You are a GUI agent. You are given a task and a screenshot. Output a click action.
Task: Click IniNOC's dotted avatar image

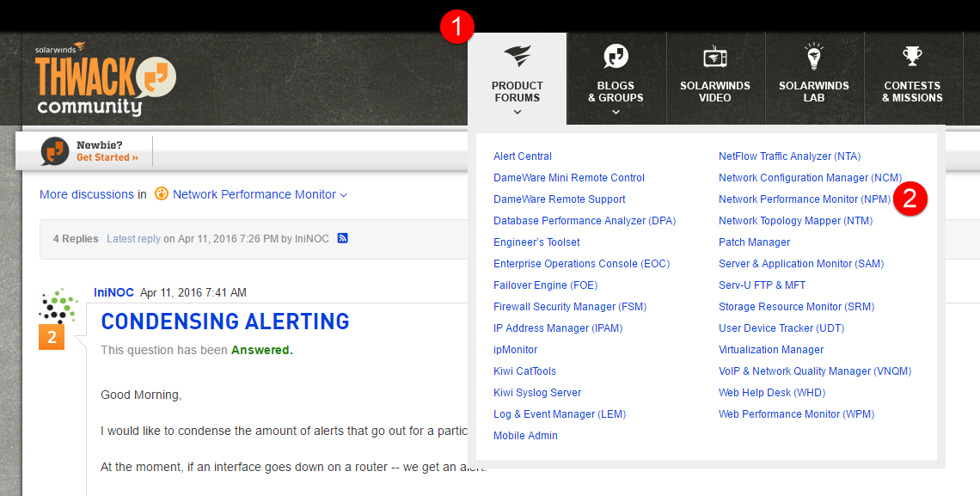pos(58,305)
